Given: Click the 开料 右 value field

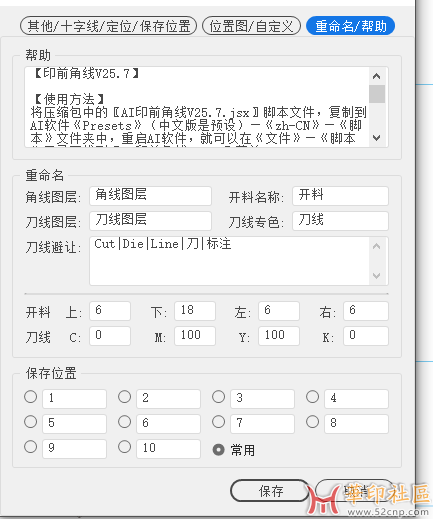Looking at the screenshot, I should pos(366,311).
